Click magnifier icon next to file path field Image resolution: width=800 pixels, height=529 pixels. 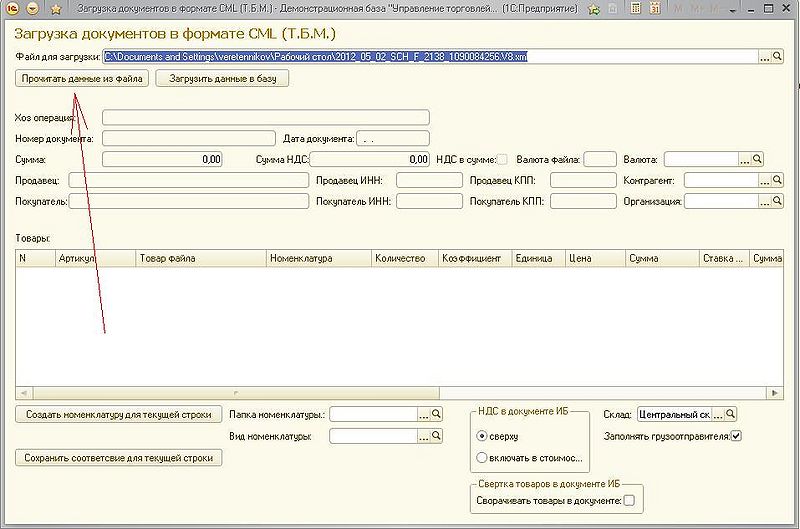point(777,57)
